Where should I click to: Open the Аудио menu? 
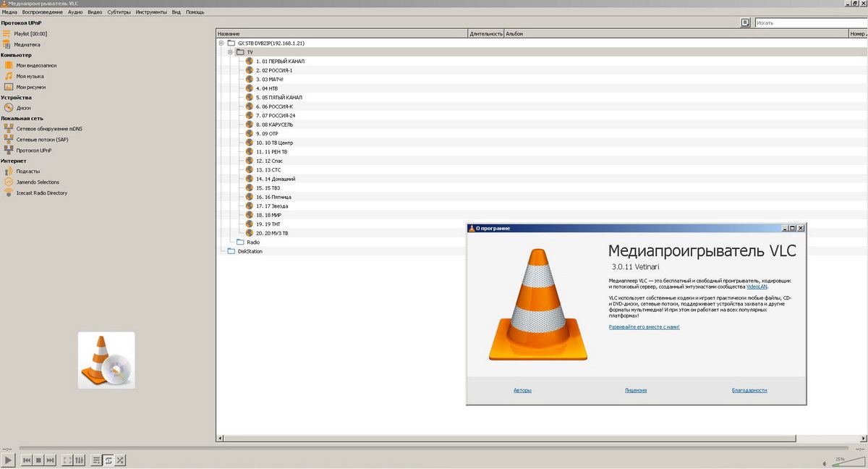pos(75,12)
